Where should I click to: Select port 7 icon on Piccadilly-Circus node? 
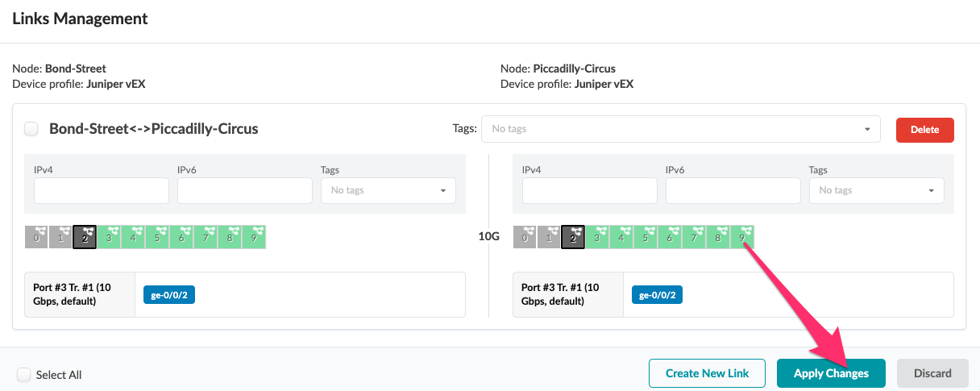694,236
